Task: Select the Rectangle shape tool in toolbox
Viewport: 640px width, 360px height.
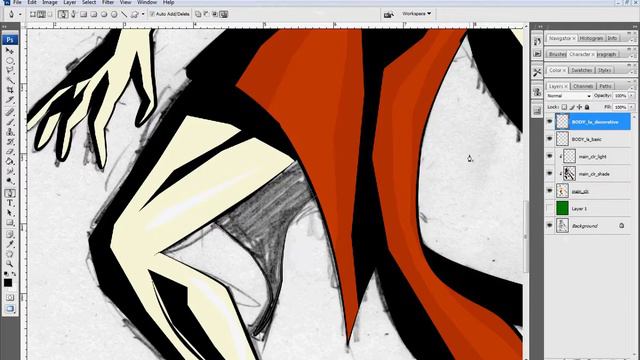Action: (x=10, y=222)
